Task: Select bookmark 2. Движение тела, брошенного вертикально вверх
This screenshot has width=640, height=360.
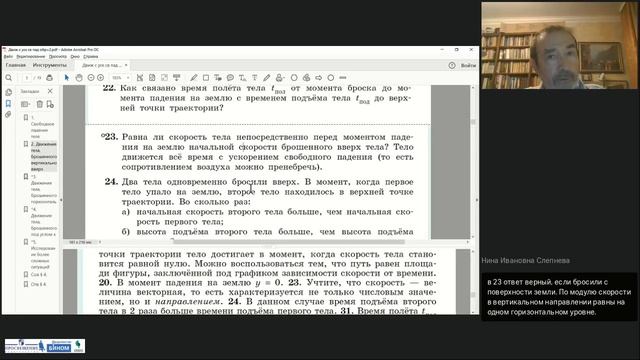Action: click(x=44, y=156)
